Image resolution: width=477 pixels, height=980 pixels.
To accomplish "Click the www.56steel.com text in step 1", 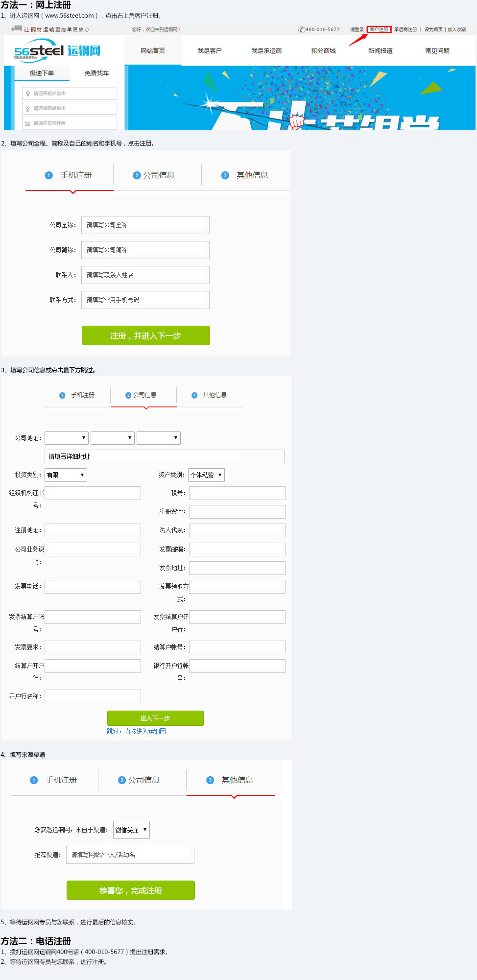I will (70, 16).
